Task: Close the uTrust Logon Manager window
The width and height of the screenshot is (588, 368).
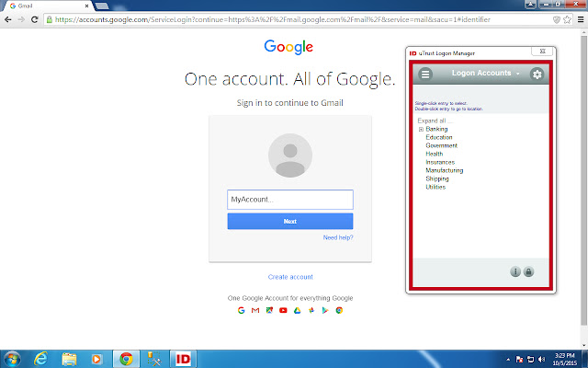Action: point(542,52)
